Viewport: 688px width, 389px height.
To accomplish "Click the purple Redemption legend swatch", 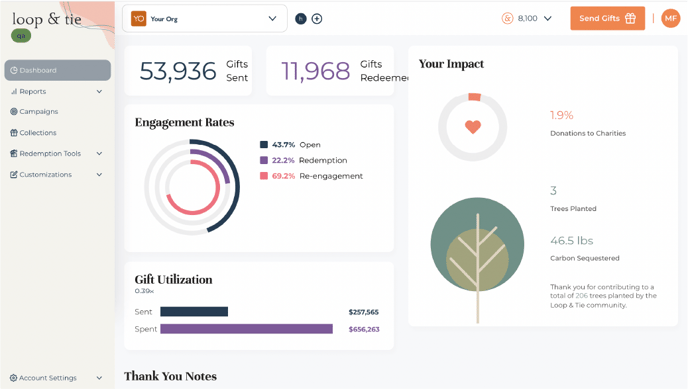I will (264, 160).
